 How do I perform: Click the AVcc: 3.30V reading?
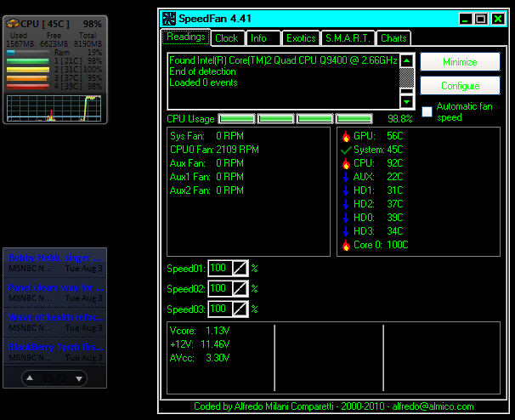200,358
